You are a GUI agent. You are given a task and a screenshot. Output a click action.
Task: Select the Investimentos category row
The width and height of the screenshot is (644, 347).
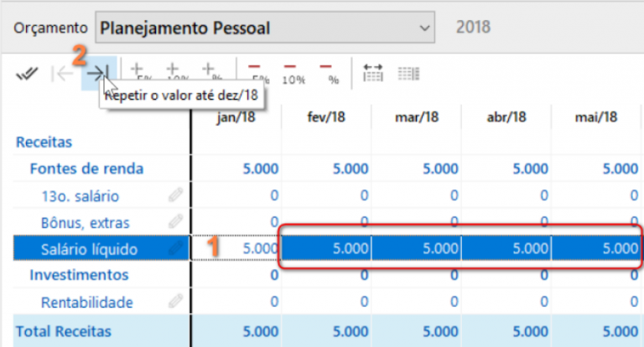coord(79,275)
